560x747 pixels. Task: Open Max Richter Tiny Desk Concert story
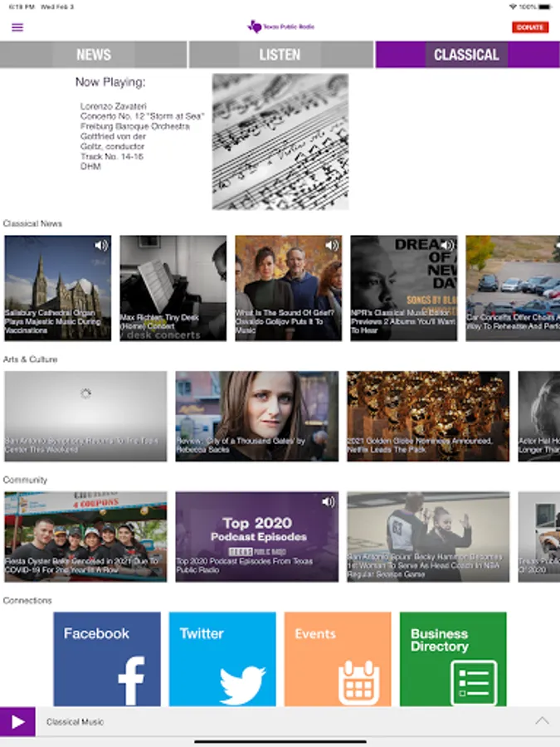click(173, 288)
